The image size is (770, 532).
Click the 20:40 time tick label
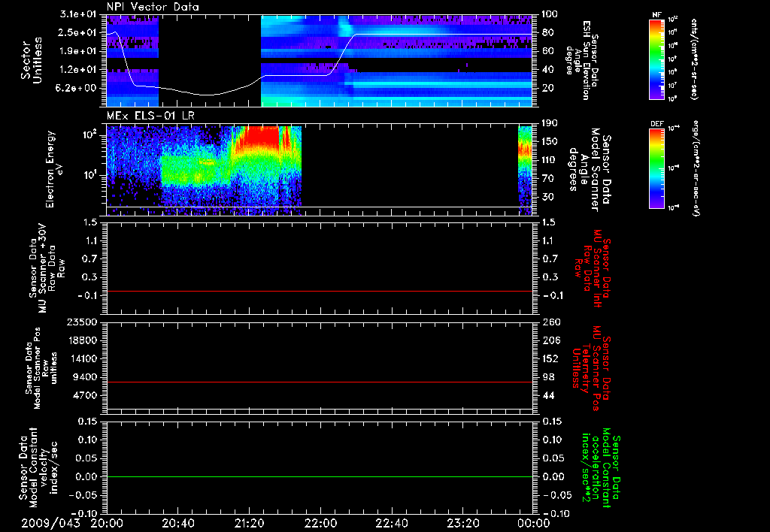click(178, 524)
